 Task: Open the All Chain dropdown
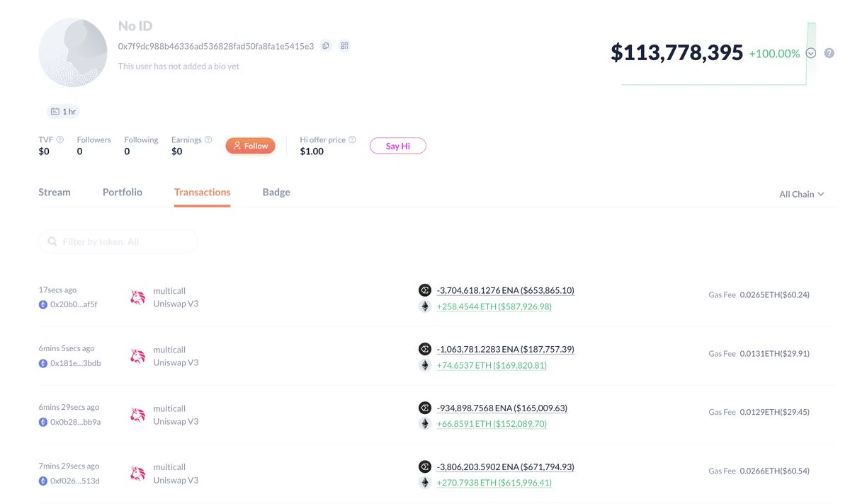(802, 194)
